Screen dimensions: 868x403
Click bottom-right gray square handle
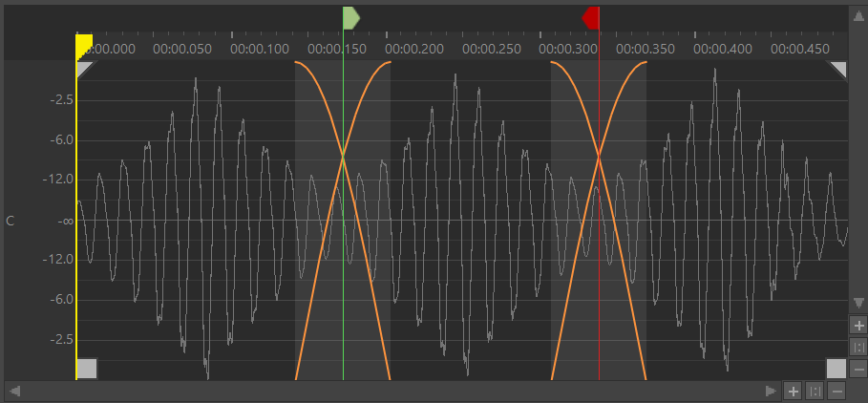836,369
